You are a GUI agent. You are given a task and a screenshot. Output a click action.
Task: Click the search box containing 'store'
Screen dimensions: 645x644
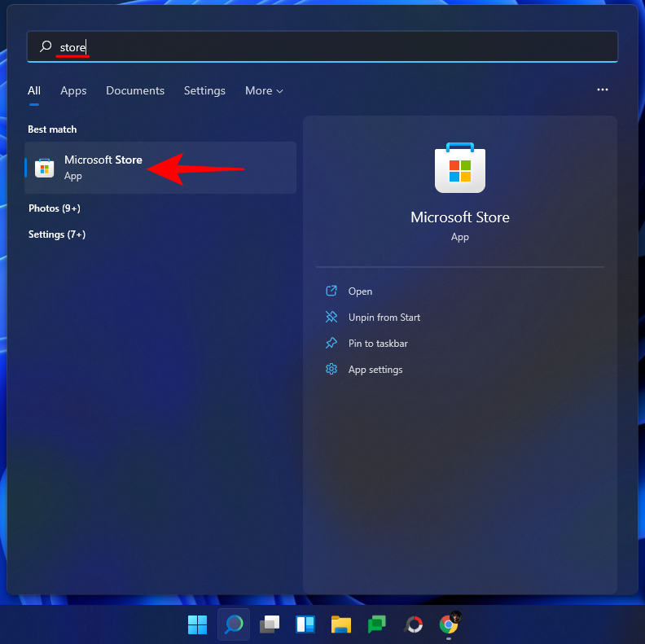coord(326,47)
